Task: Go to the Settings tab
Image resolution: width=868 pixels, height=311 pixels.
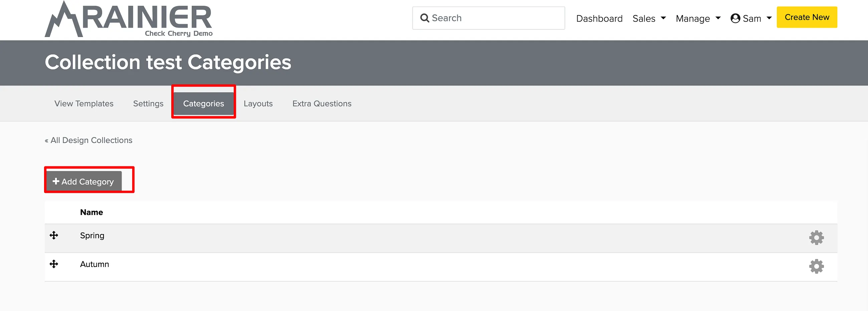Action: [x=148, y=104]
